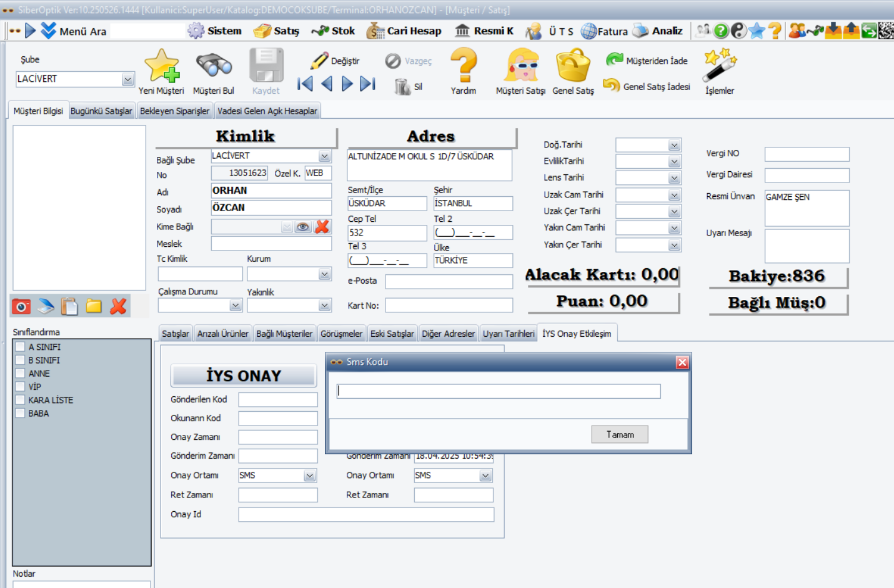Switch to Bekleyen Siparişler tab
Screen dimensions: 894x588
click(x=174, y=111)
